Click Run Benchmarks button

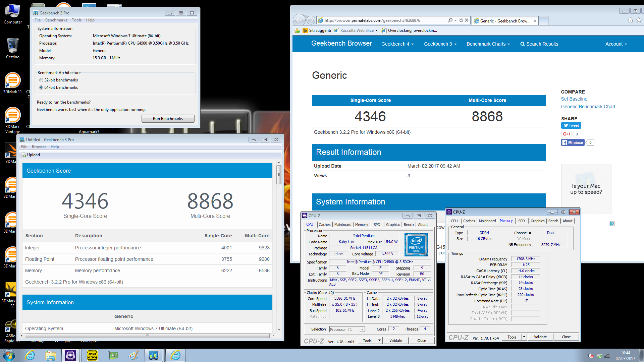pos(168,119)
